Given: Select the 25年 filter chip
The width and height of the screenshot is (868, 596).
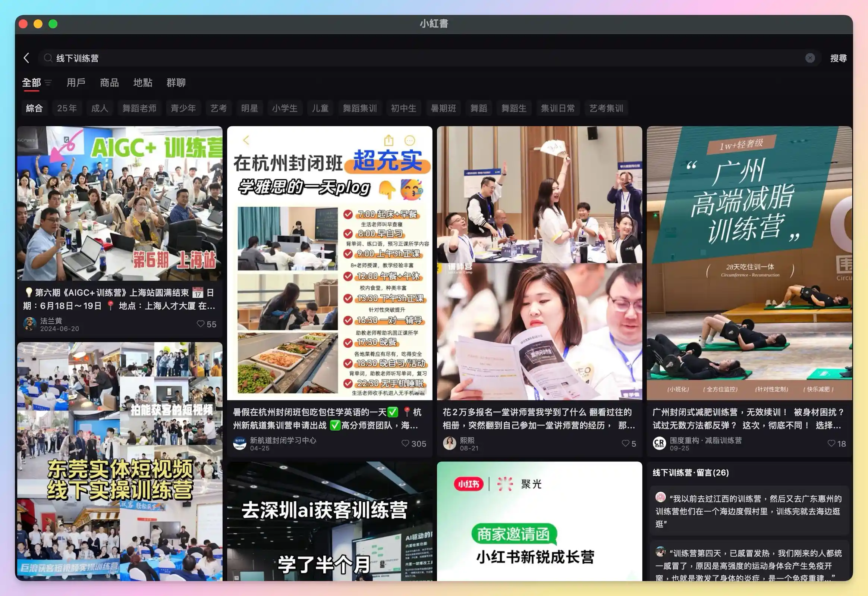Looking at the screenshot, I should 67,109.
